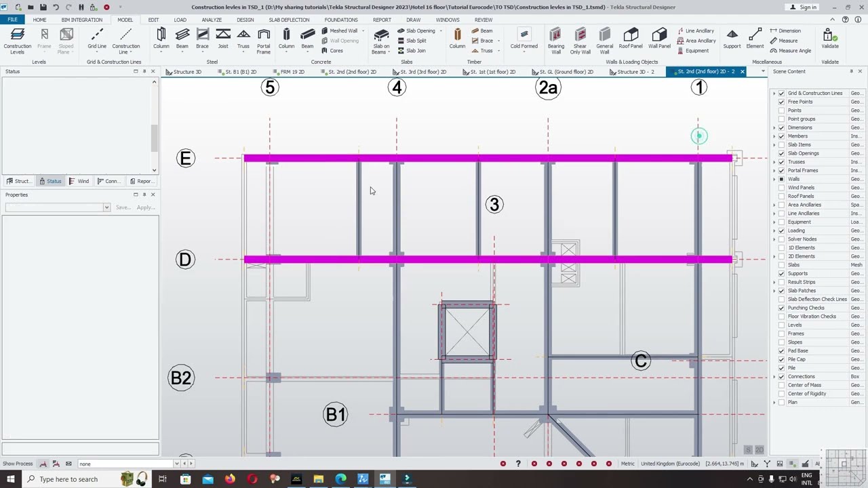
Task: Enable the Points checkbox in Scene Content
Action: tap(781, 110)
